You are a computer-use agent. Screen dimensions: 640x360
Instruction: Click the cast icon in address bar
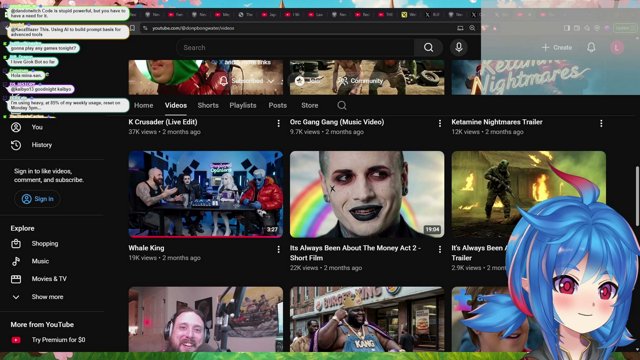coord(460,28)
